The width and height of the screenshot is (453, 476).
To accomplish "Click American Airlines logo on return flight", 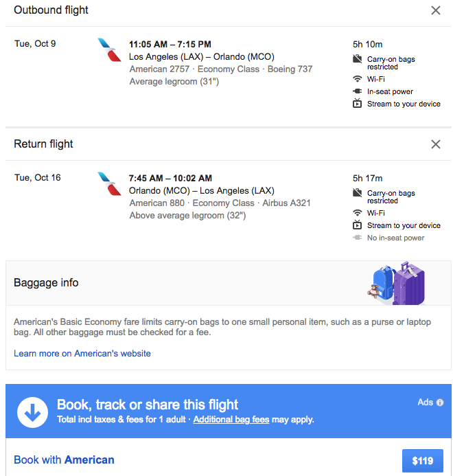I will click(109, 184).
